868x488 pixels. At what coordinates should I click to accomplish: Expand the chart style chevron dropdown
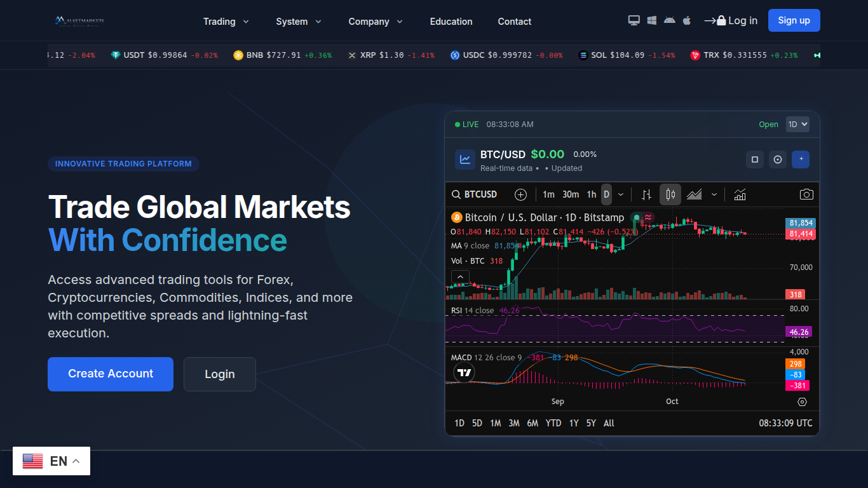(x=714, y=194)
